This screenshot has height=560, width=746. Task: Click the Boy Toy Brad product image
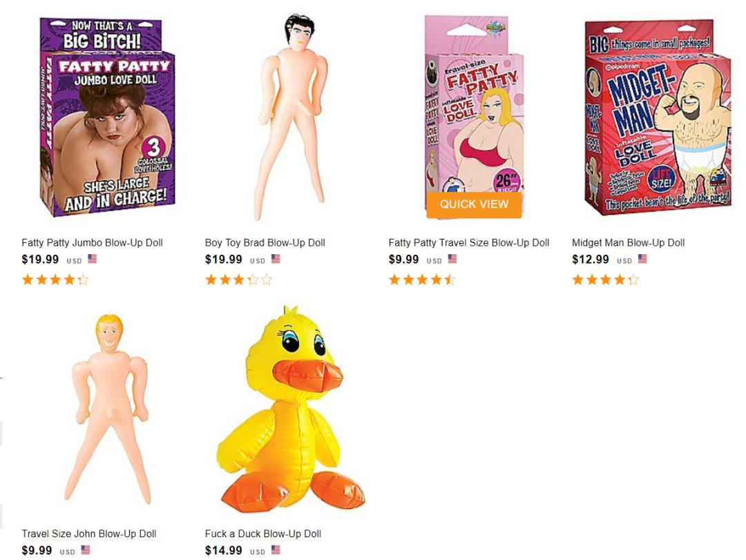tap(291, 117)
